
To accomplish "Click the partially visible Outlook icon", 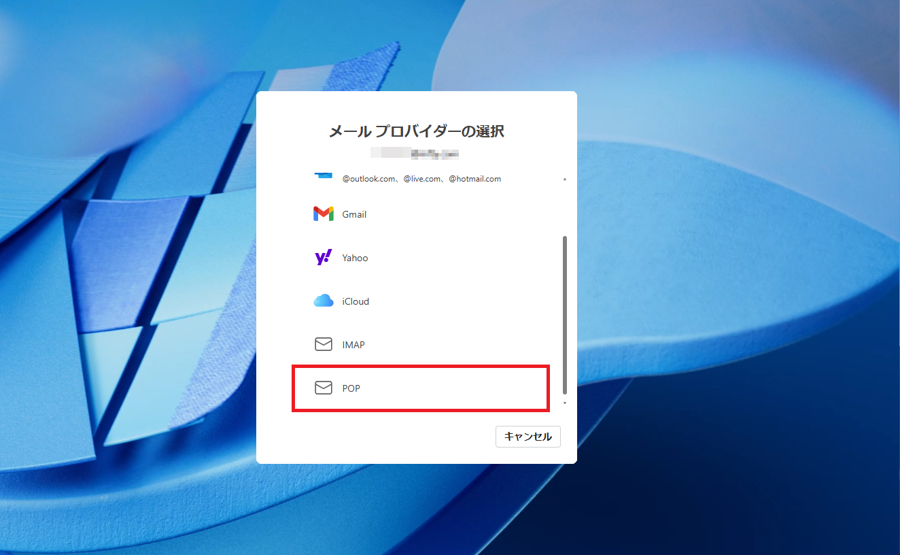I will tap(323, 175).
